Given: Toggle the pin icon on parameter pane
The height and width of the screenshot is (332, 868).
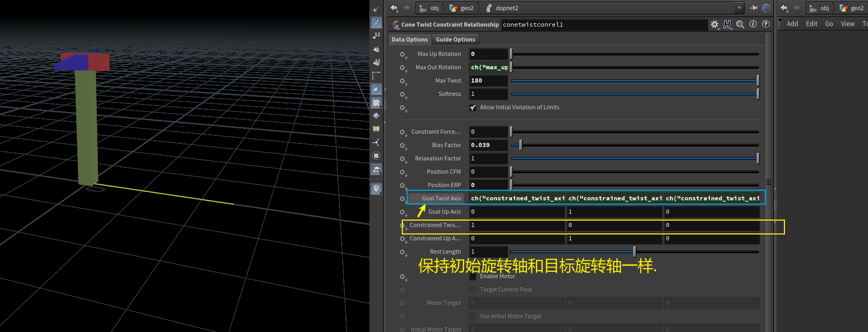Looking at the screenshot, I should tap(754, 8).
